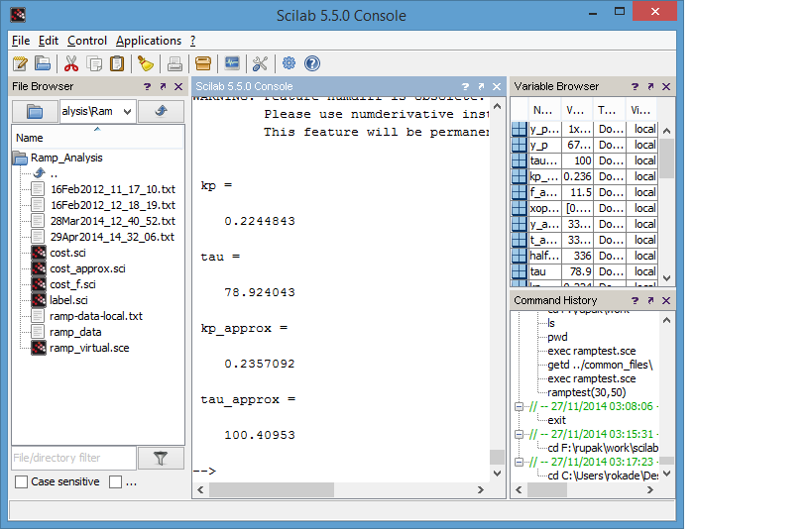Open the Control menu
Image resolution: width=812 pixels, height=529 pixels.
[x=87, y=41]
